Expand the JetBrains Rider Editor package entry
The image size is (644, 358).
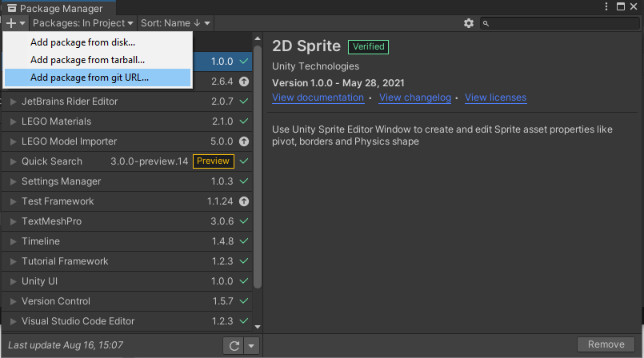(13, 101)
